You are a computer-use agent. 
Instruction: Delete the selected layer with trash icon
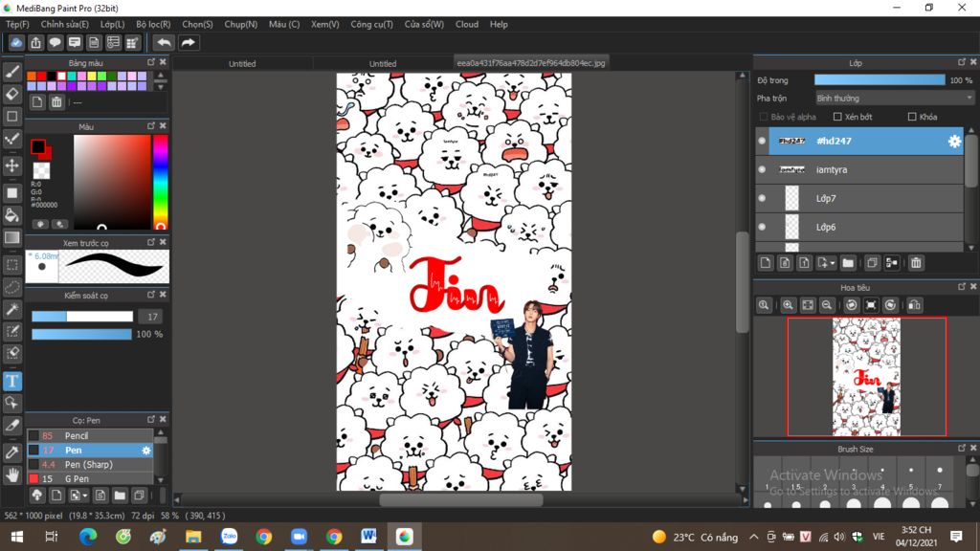(916, 263)
